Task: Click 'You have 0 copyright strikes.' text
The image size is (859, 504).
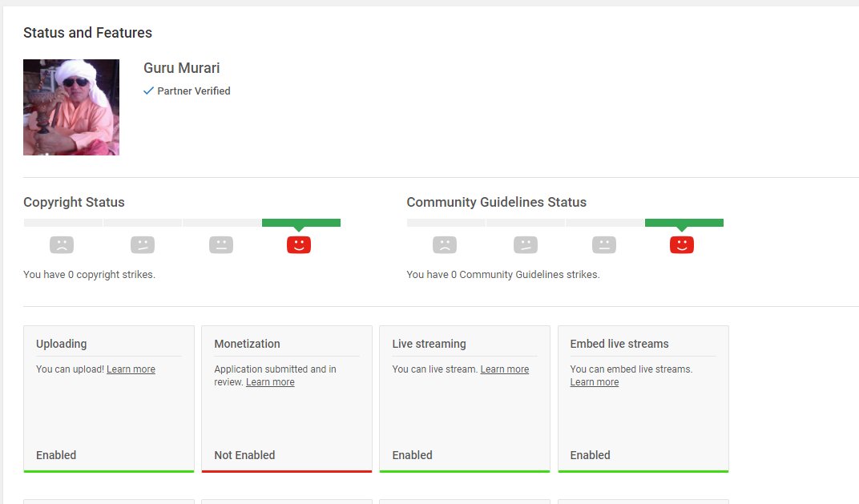Action: pos(89,275)
